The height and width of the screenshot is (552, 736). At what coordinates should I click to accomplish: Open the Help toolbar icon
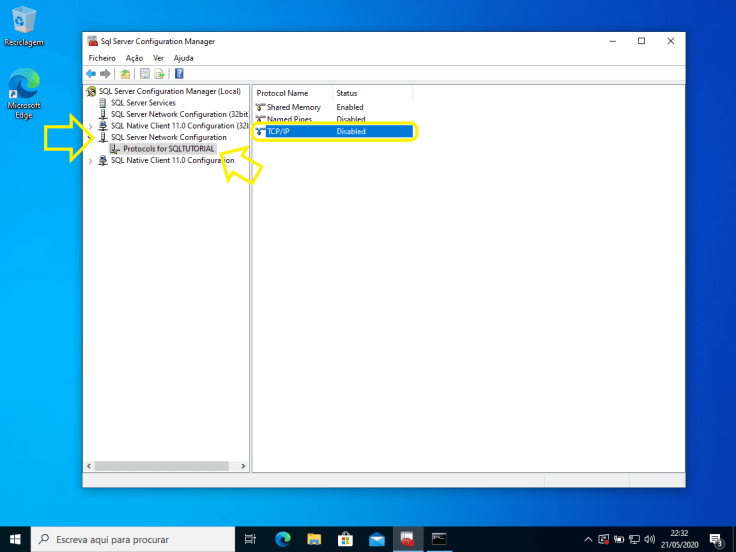click(x=179, y=74)
